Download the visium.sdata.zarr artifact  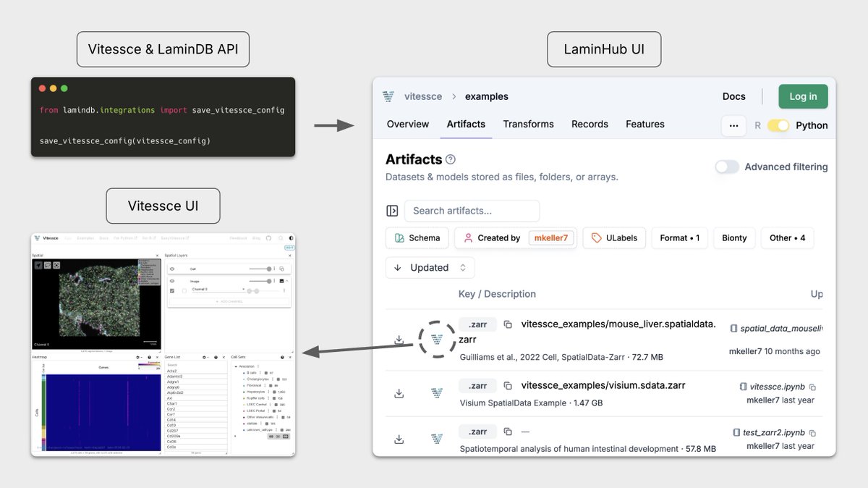pos(399,393)
